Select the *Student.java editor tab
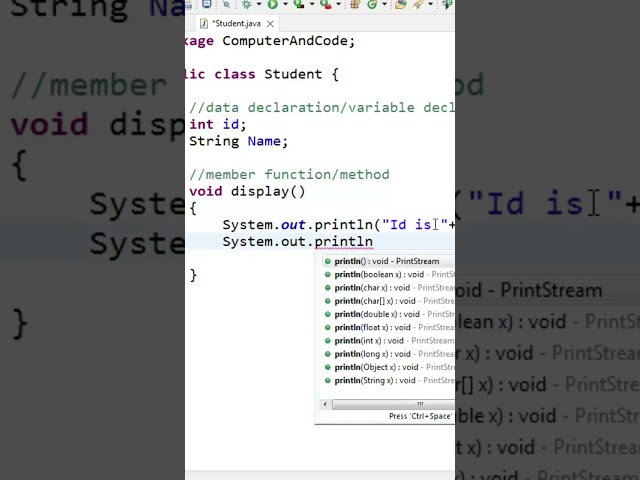Viewport: 640px width, 480px height. (x=236, y=24)
